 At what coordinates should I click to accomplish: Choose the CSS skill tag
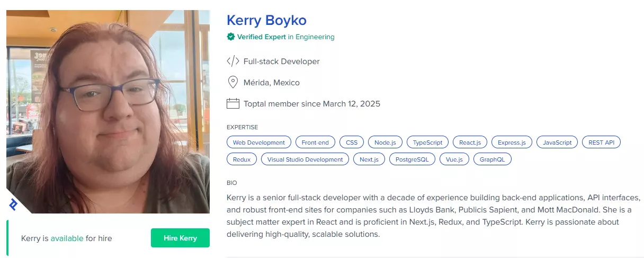pyautogui.click(x=352, y=143)
